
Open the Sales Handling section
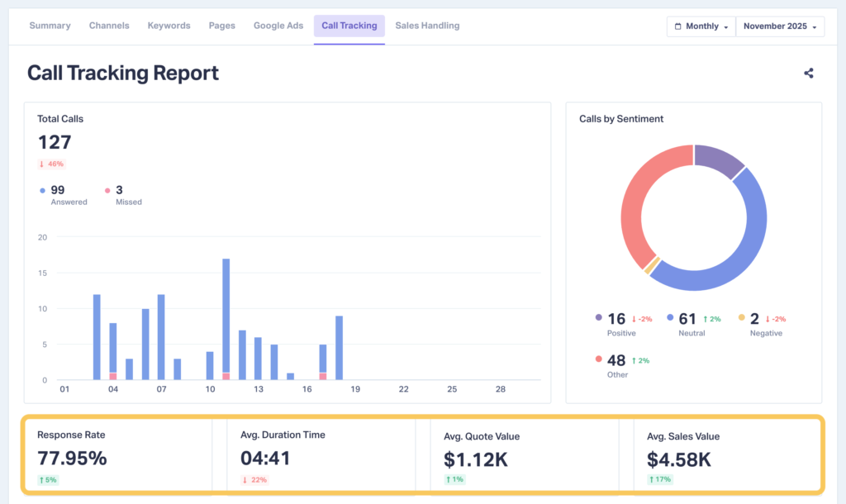pos(427,26)
